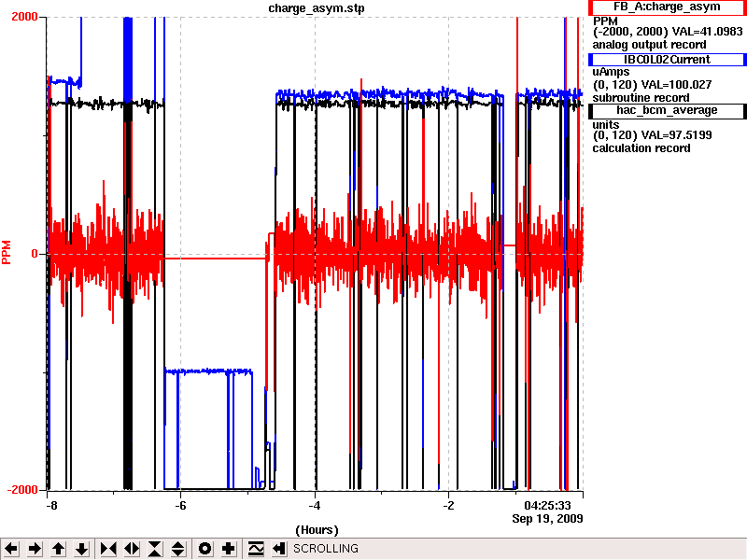Click the -8 x-axis tick label

[51, 506]
